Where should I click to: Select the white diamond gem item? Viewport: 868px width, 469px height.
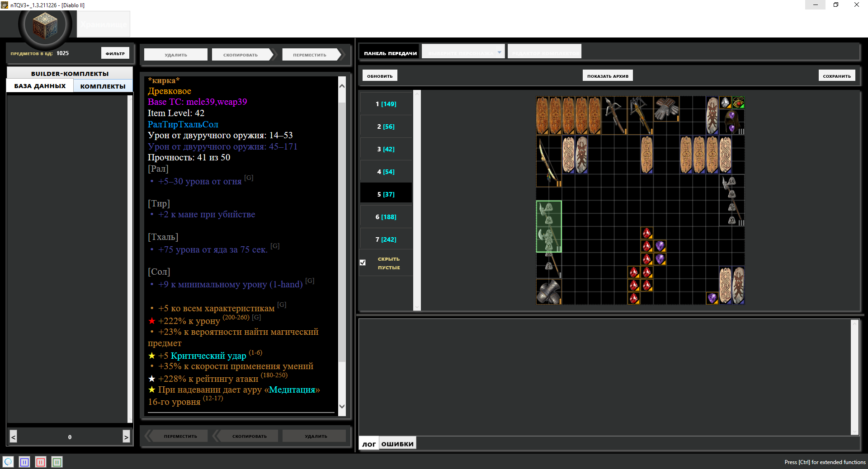point(725,103)
